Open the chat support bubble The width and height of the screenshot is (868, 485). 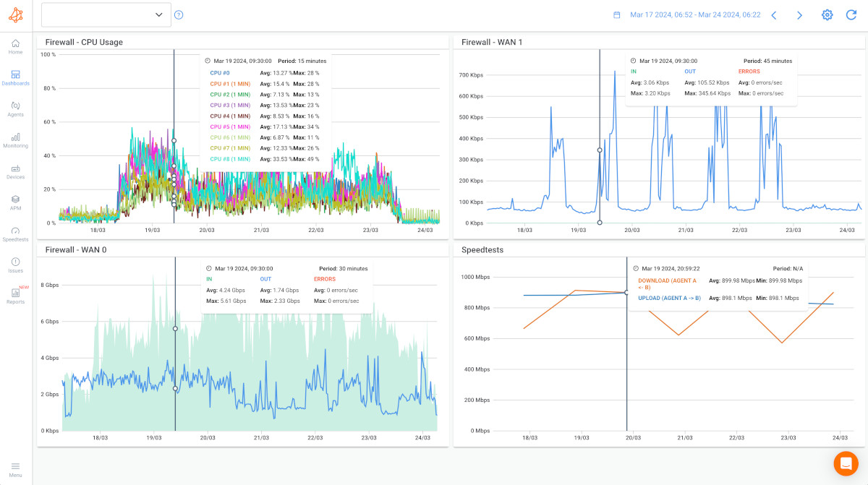pyautogui.click(x=846, y=463)
